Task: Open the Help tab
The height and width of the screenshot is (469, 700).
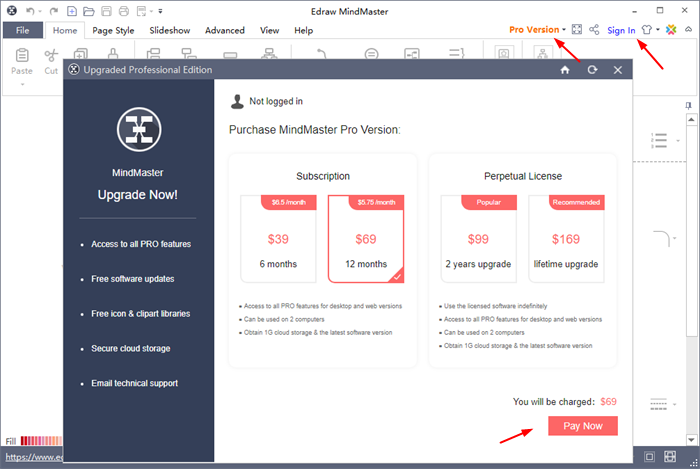Action: [x=304, y=30]
